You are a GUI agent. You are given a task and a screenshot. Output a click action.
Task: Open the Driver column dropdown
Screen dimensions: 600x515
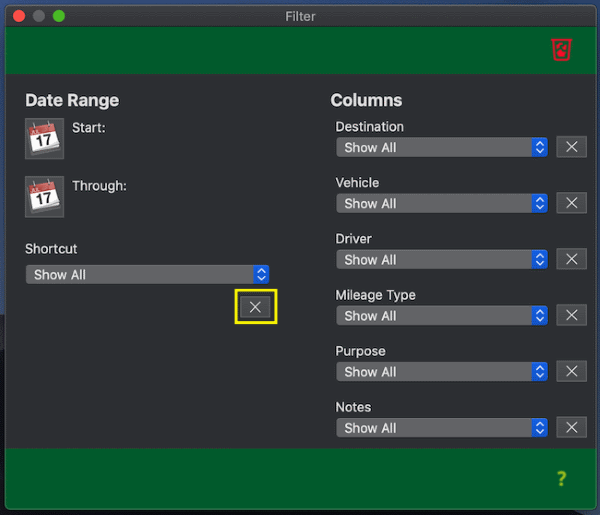point(442,259)
